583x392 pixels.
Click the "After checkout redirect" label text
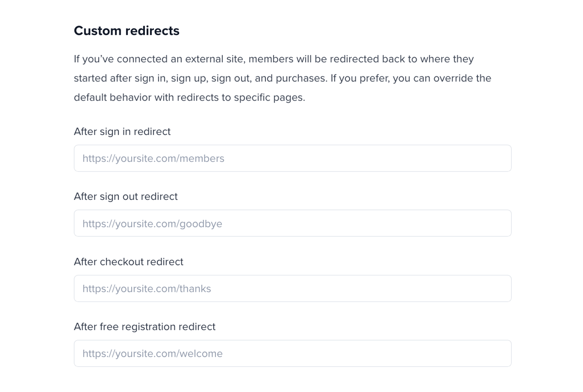point(128,262)
